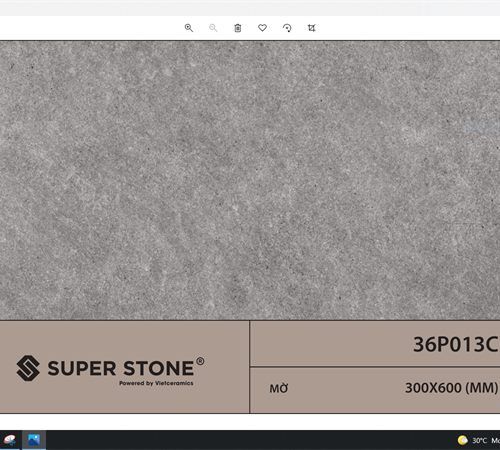Click the empty taskbar area
Image resolution: width=500 pixels, height=450 pixels.
tap(250, 440)
